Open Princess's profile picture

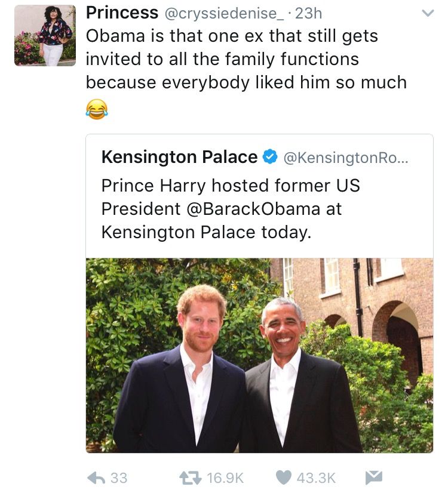(45, 35)
